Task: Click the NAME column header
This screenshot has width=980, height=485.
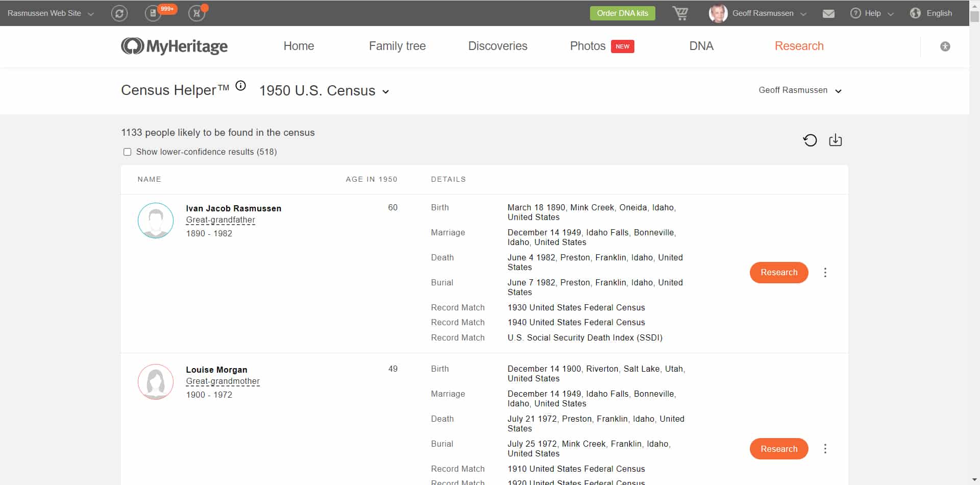Action: pyautogui.click(x=149, y=179)
